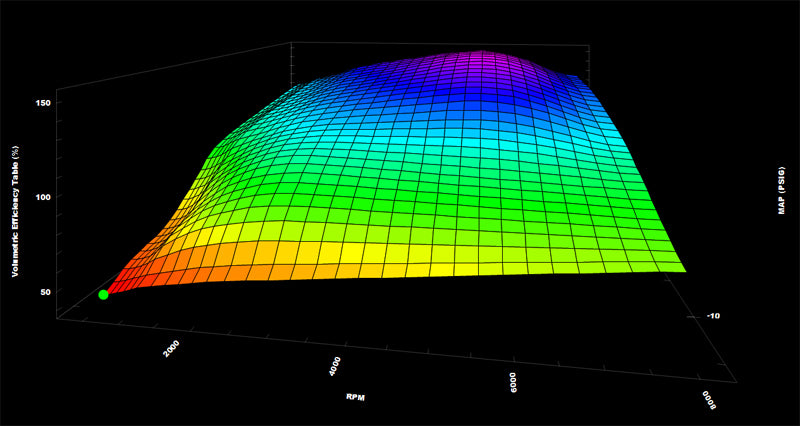Click the -10 tick on MAP axis
Image resolution: width=800 pixels, height=426 pixels.
coord(710,315)
